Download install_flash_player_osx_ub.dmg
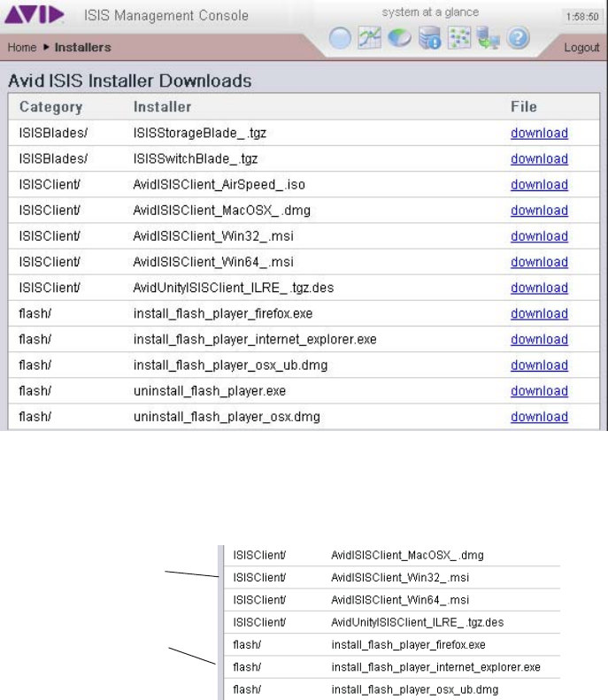Screen dimensions: 608x700 tap(539, 365)
